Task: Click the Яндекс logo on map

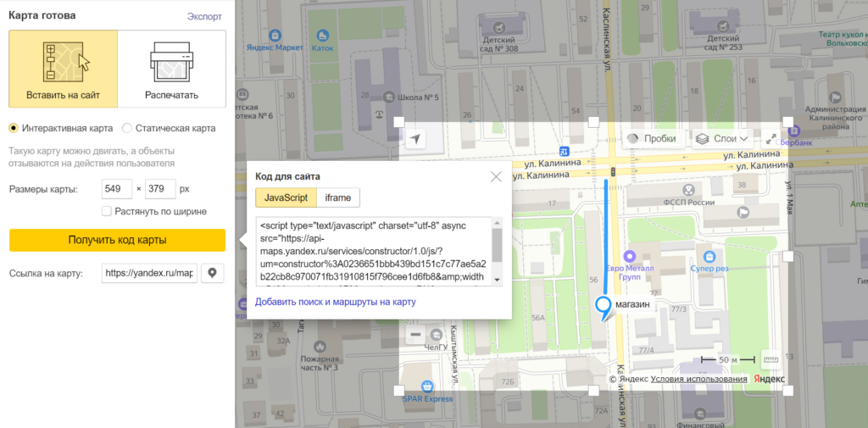Action: [768, 380]
